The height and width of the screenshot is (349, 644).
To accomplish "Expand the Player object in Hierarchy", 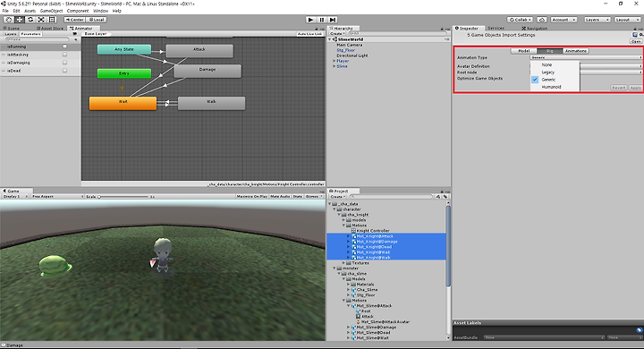I will point(335,61).
